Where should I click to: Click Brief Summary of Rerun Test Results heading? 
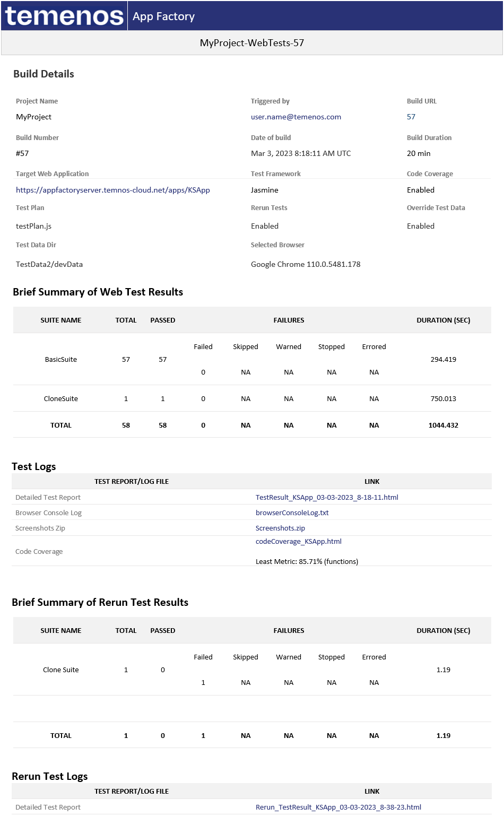(x=100, y=603)
